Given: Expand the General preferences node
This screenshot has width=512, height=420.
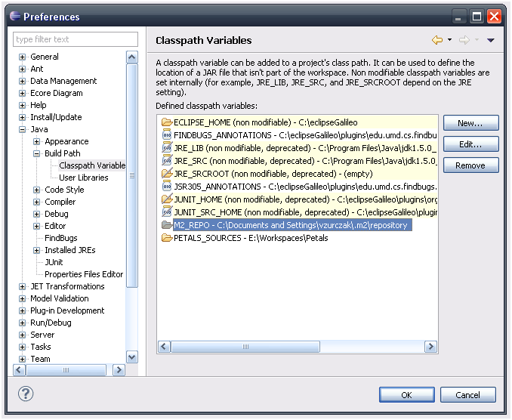Looking at the screenshot, I should (23, 57).
